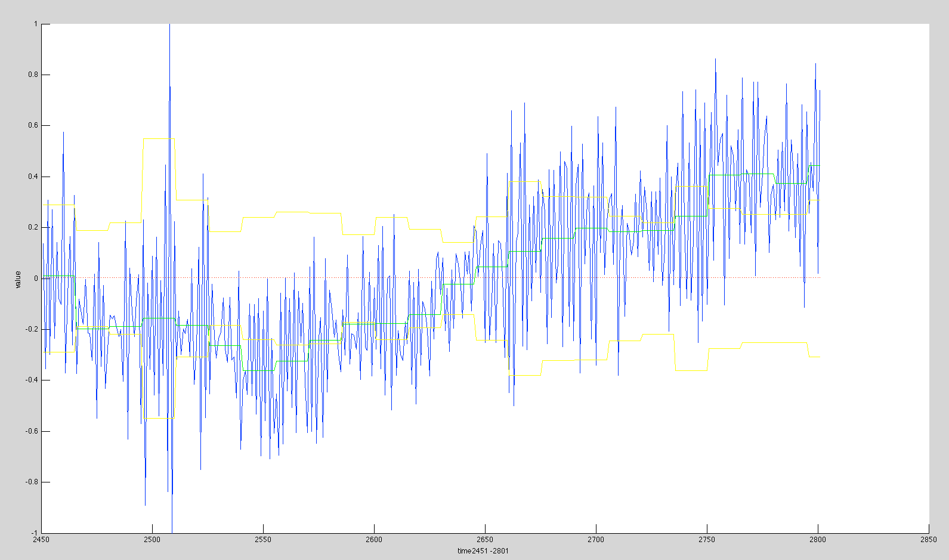Click the x-axis tick label 2550

click(263, 540)
